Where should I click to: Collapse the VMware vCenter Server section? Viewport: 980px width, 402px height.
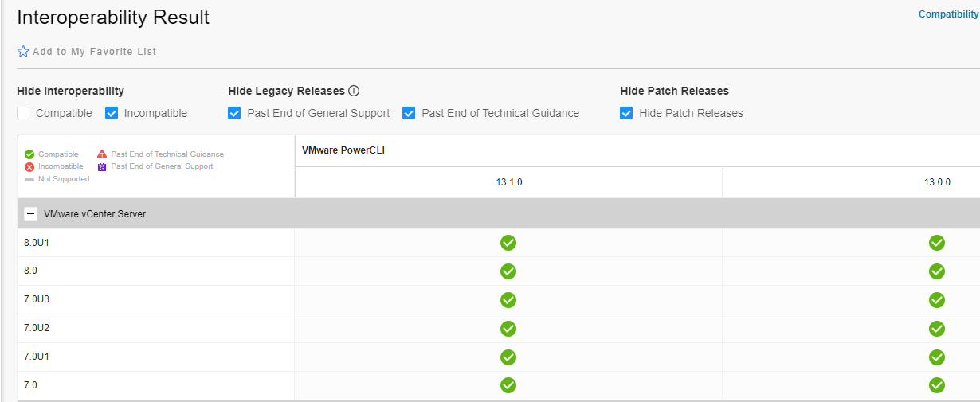(x=31, y=213)
